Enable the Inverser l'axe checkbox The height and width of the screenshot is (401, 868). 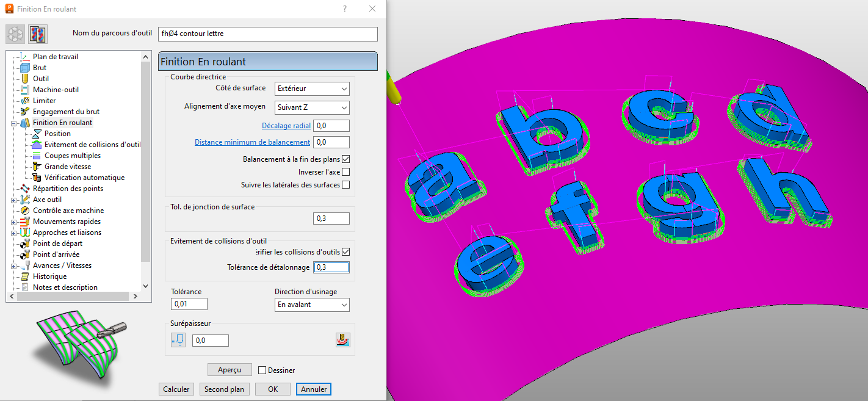[x=345, y=172]
